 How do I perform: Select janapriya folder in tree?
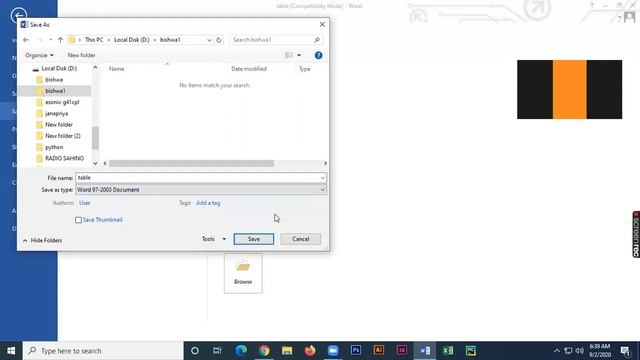(56, 113)
